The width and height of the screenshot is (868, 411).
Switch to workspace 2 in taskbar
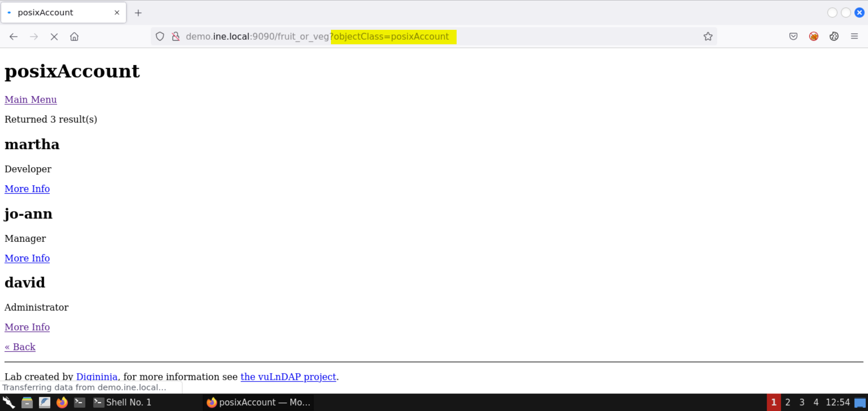[788, 402]
